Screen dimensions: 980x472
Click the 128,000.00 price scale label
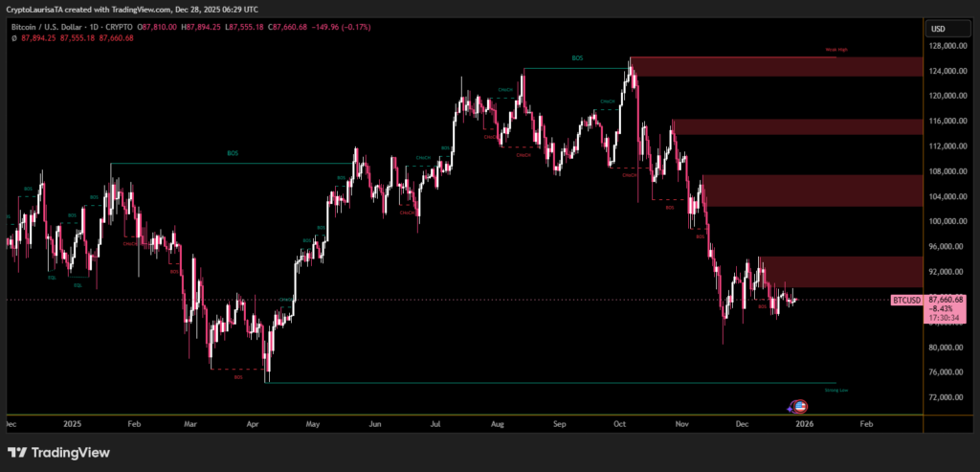tap(947, 46)
